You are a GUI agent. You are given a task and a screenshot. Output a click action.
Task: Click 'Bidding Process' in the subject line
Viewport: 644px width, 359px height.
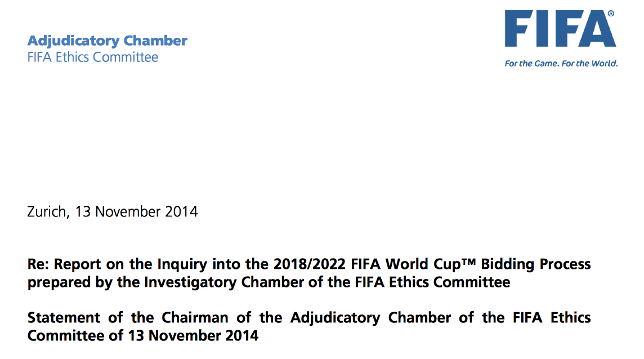click(x=536, y=264)
